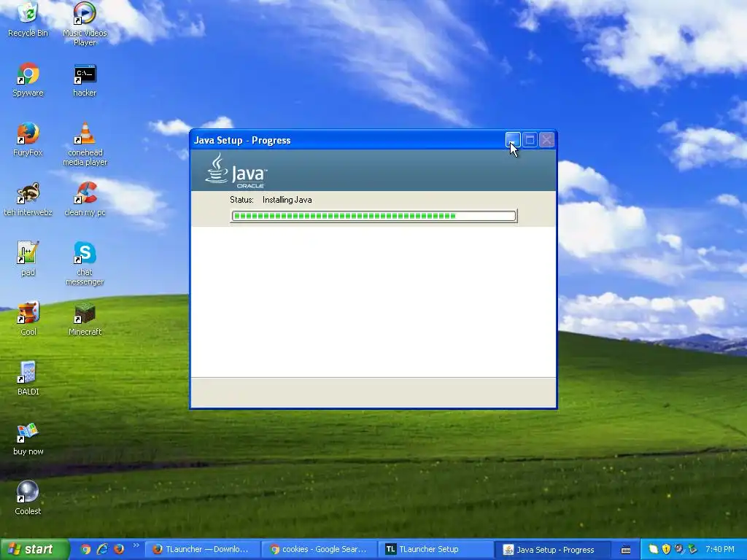Click the Status: Installing Java text
747x560 pixels.
coord(271,200)
